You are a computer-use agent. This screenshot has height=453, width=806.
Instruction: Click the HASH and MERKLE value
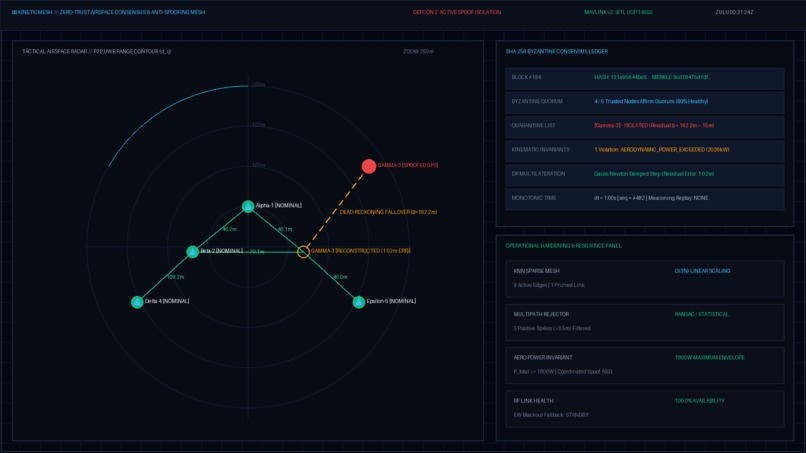(652, 77)
